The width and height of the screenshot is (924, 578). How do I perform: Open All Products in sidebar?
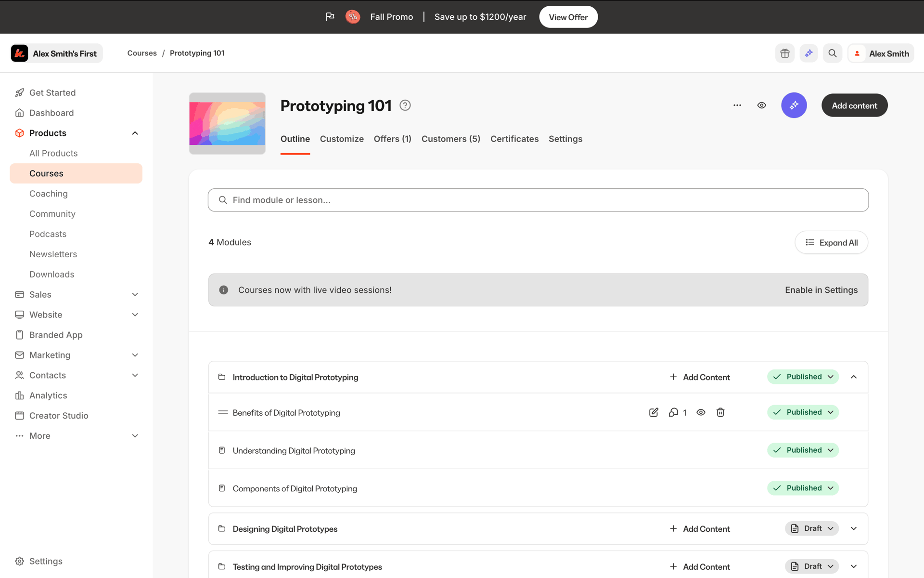pos(76,153)
